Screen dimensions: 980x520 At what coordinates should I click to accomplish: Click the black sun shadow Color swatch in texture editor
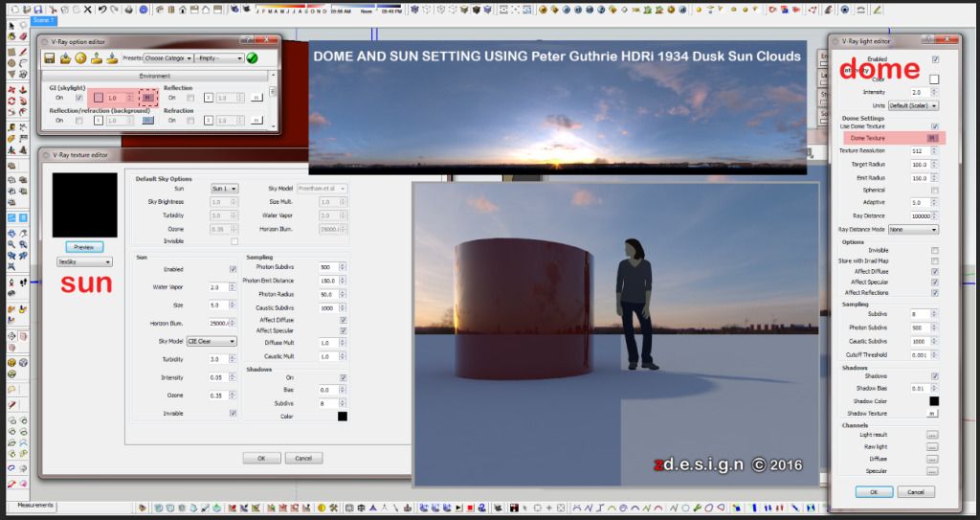coord(343,417)
